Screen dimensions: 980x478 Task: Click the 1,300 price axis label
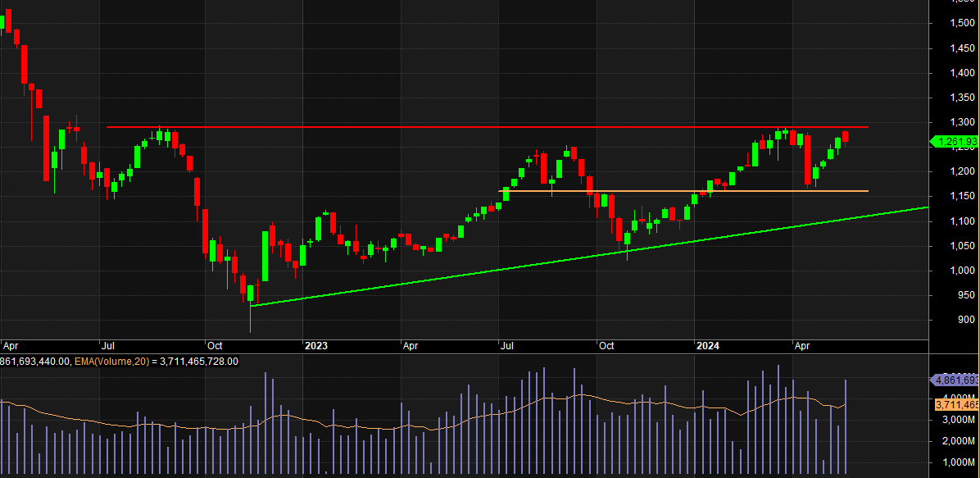click(x=962, y=123)
